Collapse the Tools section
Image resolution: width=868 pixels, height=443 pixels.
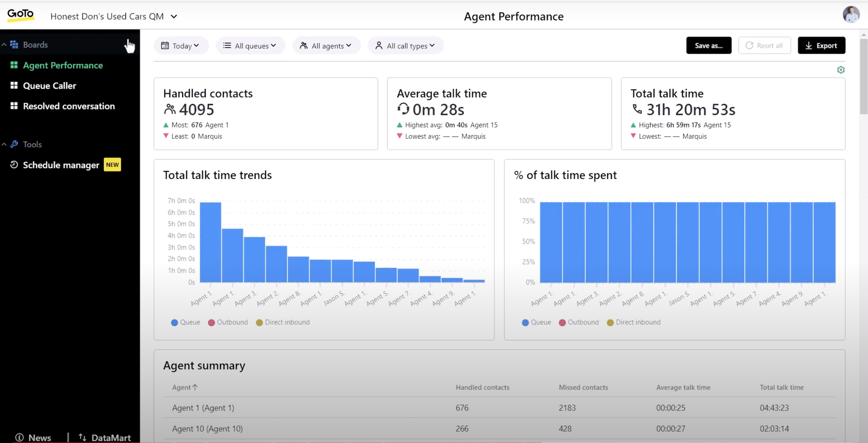[4, 144]
